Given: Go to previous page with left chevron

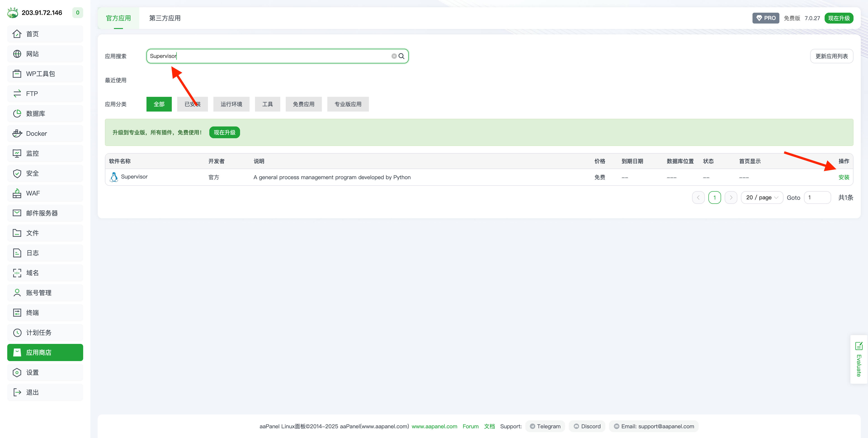Looking at the screenshot, I should click(698, 198).
